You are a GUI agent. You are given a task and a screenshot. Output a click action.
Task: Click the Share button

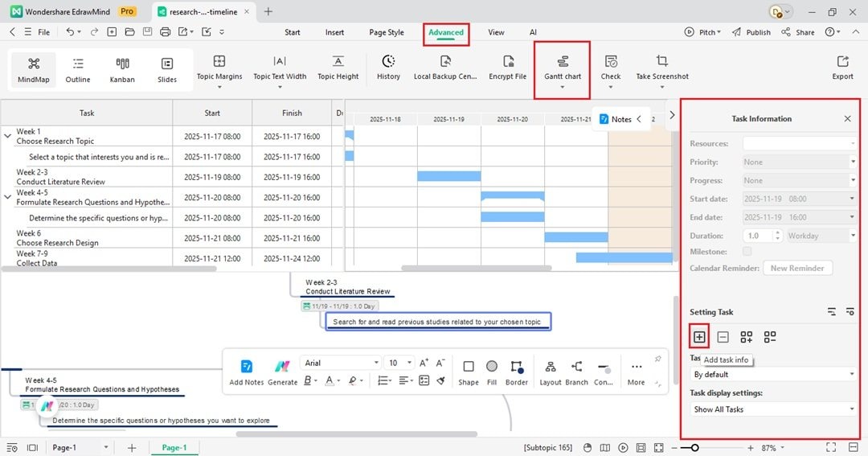[798, 32]
